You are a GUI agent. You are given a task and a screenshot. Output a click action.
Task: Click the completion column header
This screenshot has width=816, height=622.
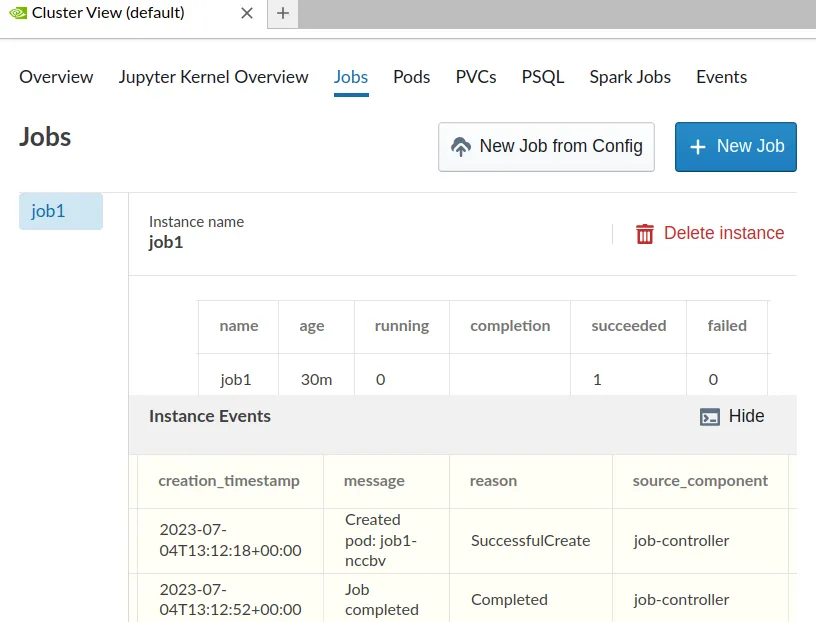click(x=510, y=326)
